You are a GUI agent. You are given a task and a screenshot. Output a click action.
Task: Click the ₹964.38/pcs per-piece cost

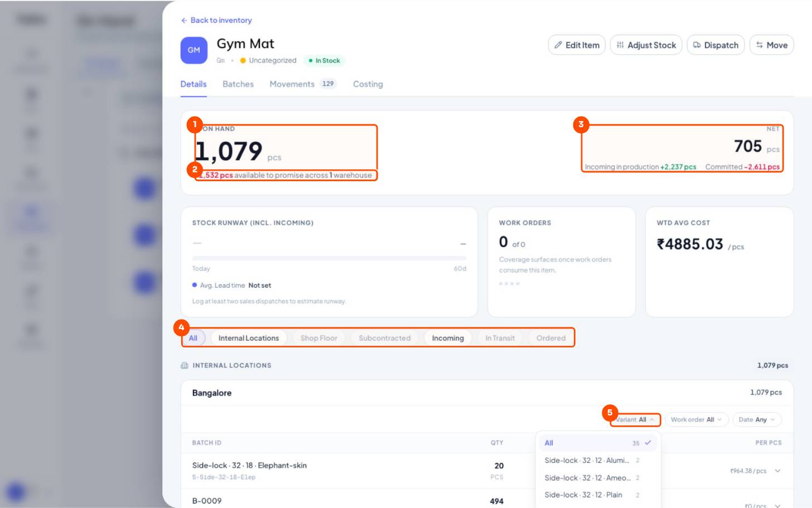click(748, 471)
